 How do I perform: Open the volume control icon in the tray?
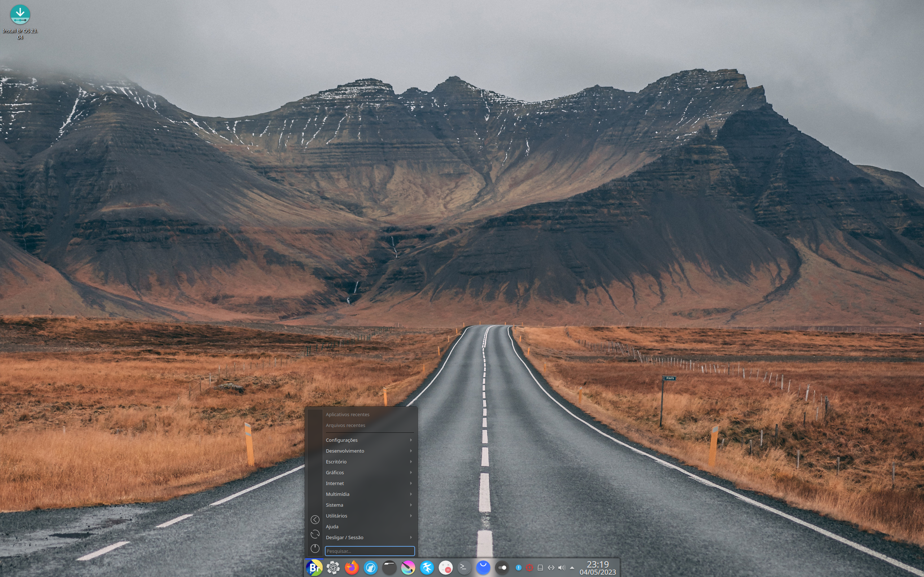coord(562,568)
